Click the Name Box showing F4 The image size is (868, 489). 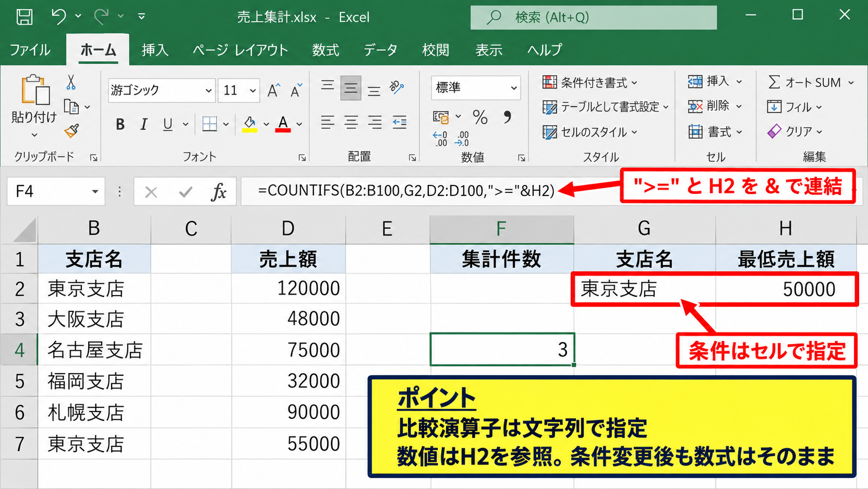point(56,191)
